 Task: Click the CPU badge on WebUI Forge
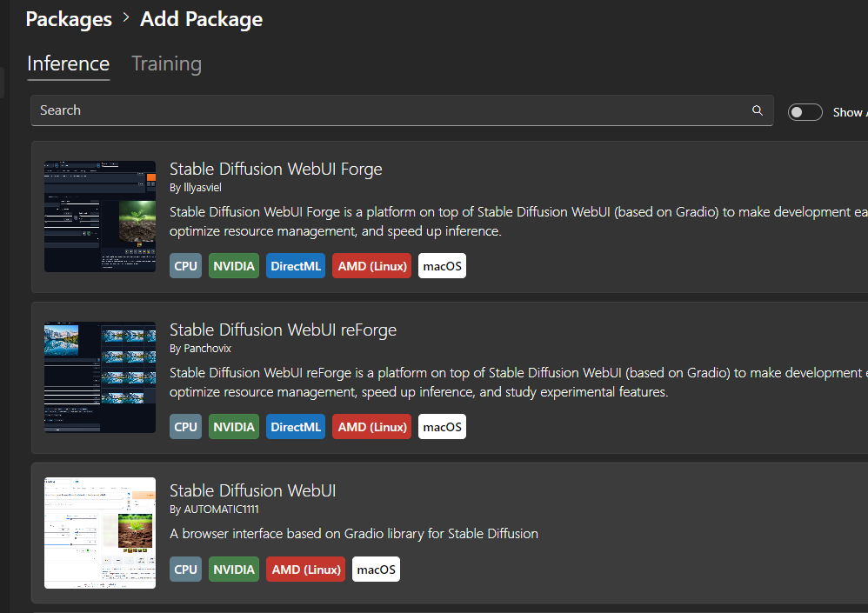pos(185,266)
